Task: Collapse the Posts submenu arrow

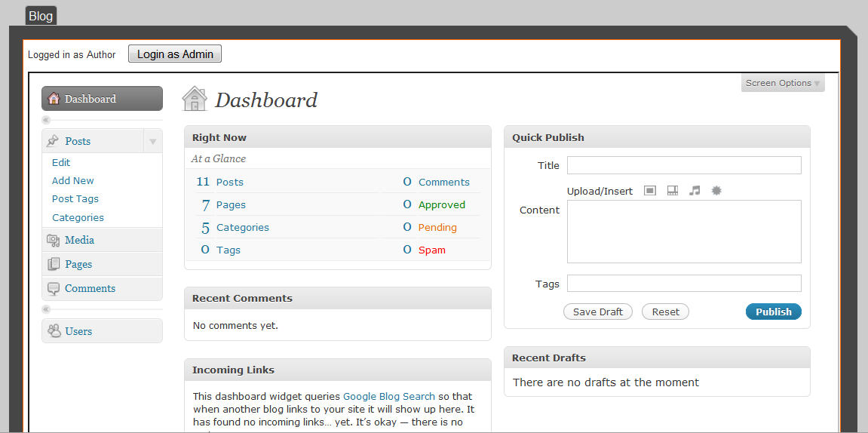Action: click(x=153, y=141)
